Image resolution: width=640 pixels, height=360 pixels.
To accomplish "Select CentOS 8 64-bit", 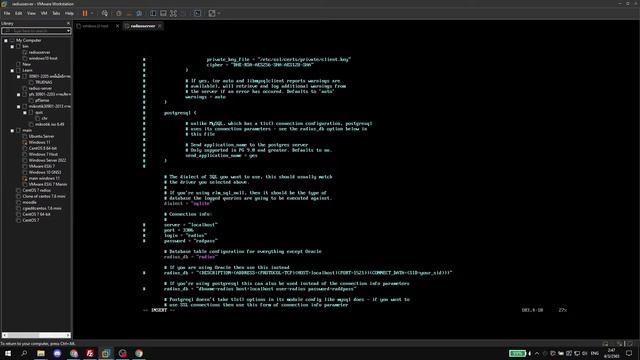I will point(42,148).
